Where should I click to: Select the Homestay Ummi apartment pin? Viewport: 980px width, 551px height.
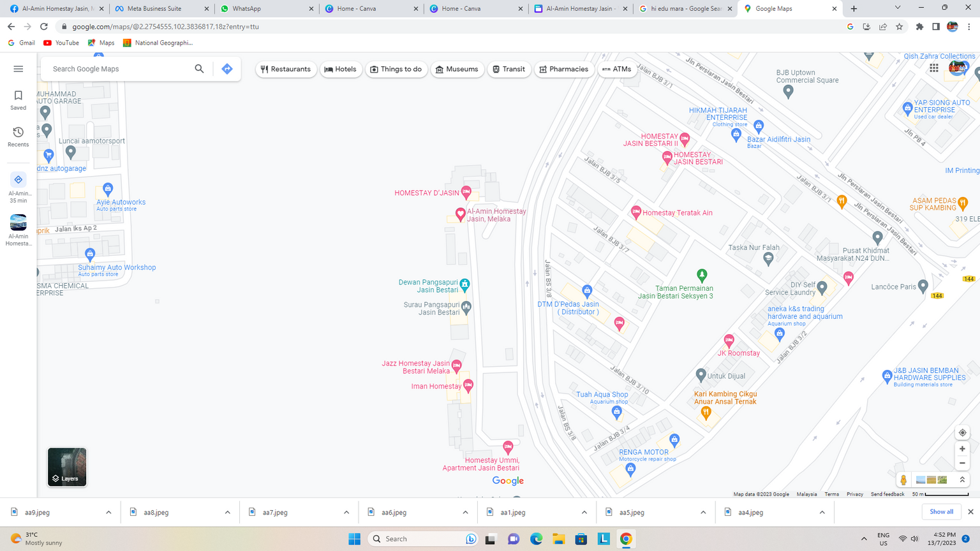[508, 447]
